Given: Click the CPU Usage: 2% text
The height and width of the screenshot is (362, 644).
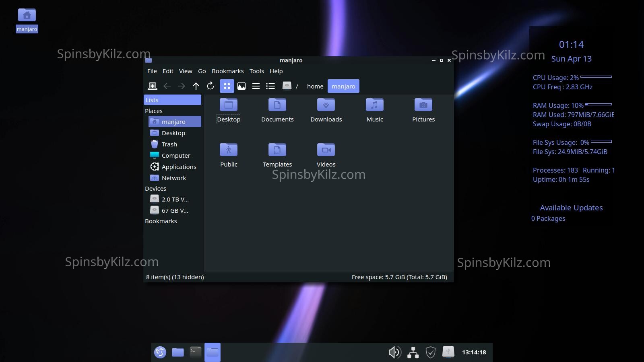Looking at the screenshot, I should [556, 78].
